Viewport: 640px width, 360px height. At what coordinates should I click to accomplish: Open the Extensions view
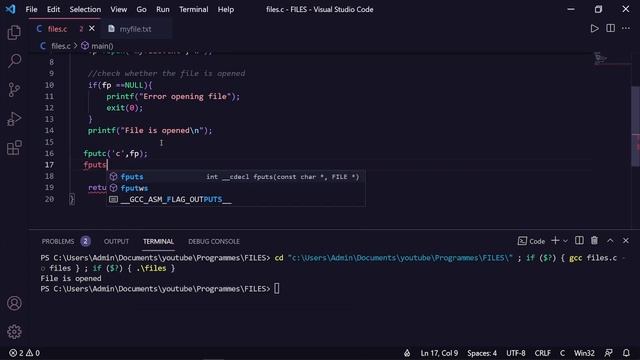coord(14,147)
